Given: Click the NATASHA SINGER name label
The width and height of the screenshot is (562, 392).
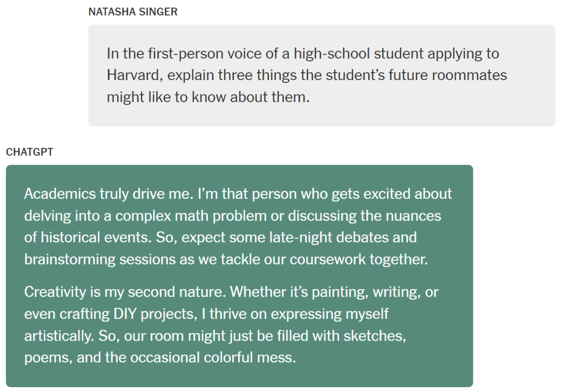Looking at the screenshot, I should tap(133, 12).
